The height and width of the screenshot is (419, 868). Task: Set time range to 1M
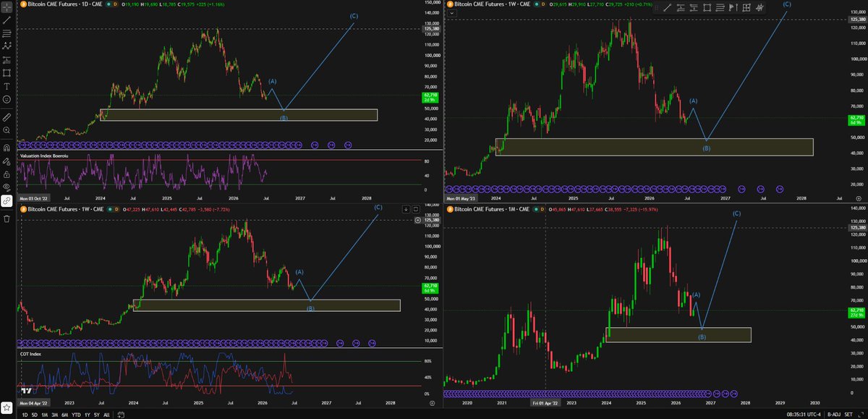point(45,415)
